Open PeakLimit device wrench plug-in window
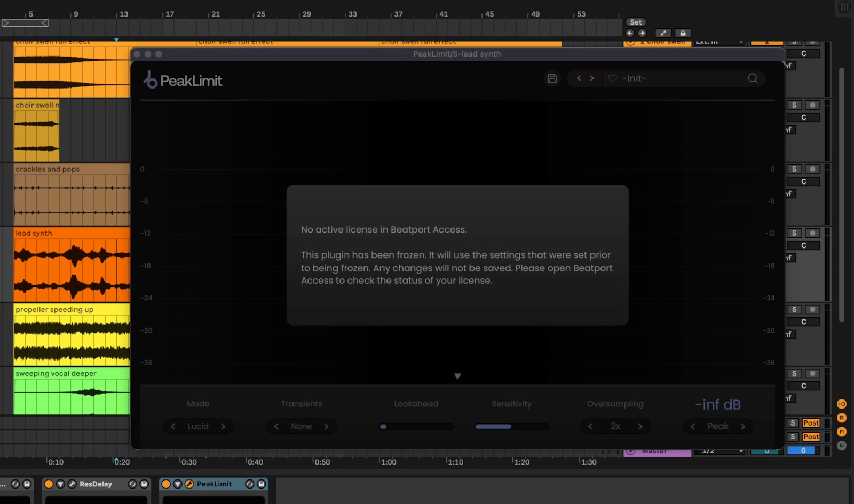The image size is (854, 504). pyautogui.click(x=189, y=484)
